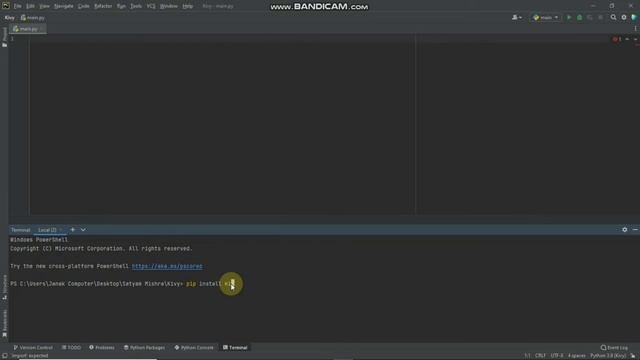The height and width of the screenshot is (360, 640).
Task: Open the Python 3.8 (Kivy) interpreter selector
Action: (x=608, y=356)
